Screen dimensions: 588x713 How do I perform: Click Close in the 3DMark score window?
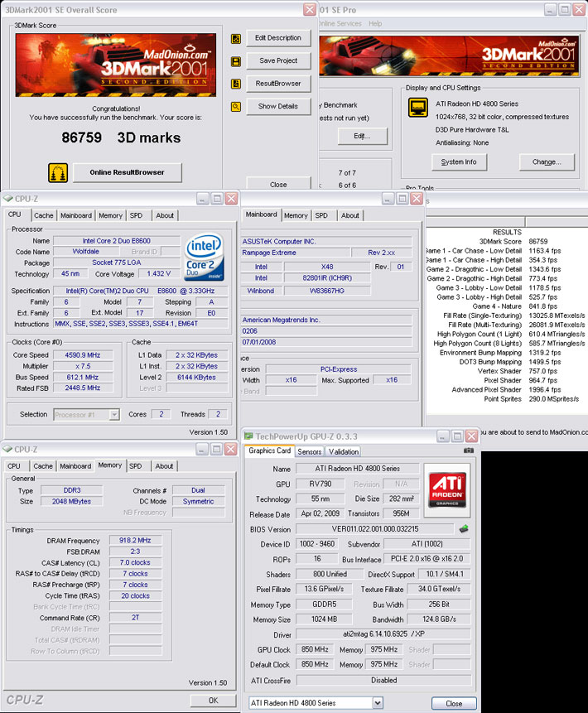[x=278, y=184]
